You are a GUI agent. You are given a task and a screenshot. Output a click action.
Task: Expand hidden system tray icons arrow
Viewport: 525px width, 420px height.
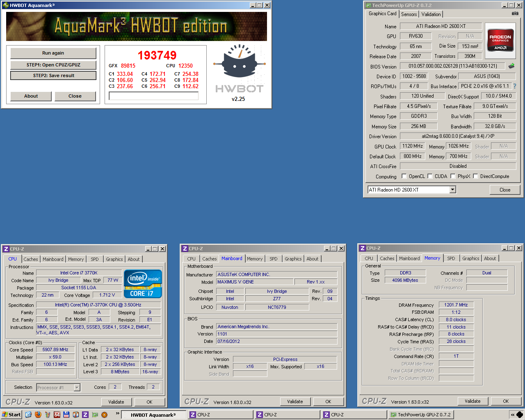point(512,415)
